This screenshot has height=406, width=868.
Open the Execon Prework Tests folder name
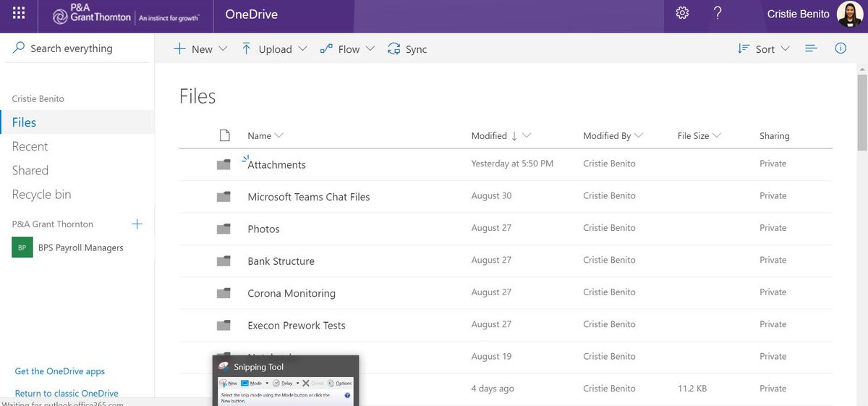(x=297, y=325)
